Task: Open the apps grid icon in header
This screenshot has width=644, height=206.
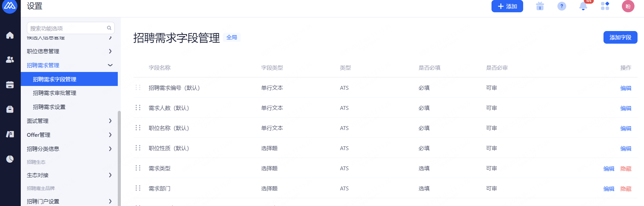Action: coord(605,6)
